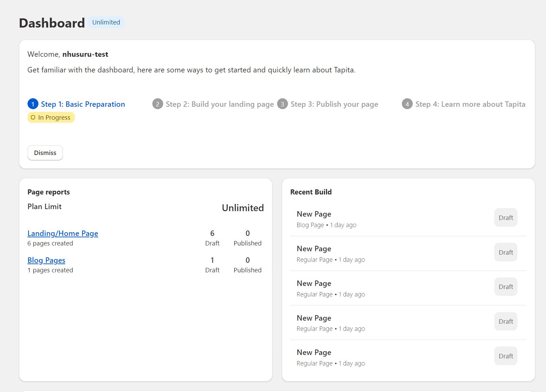Screen dimensions: 546x392
Task: Open the last Regular Page New Page entry
Action: point(314,353)
